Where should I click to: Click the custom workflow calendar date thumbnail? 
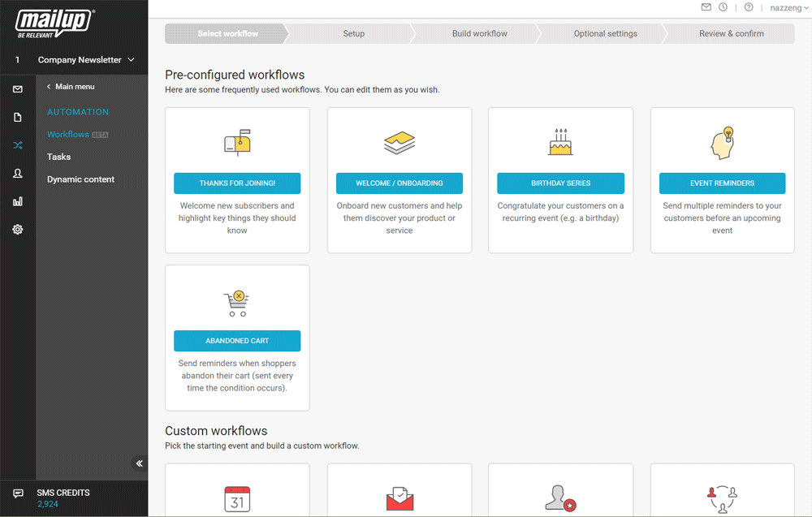(237, 498)
